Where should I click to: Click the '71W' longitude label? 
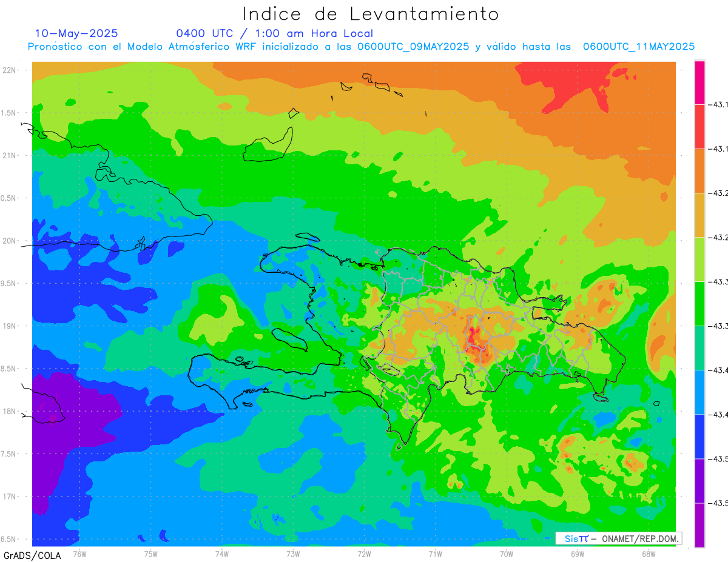click(x=435, y=554)
